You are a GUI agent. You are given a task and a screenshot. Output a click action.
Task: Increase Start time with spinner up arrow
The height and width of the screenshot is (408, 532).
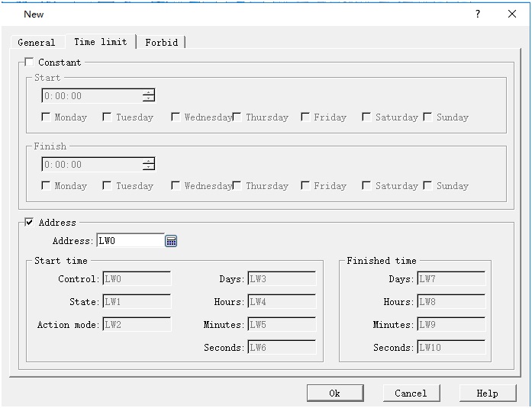coord(148,92)
